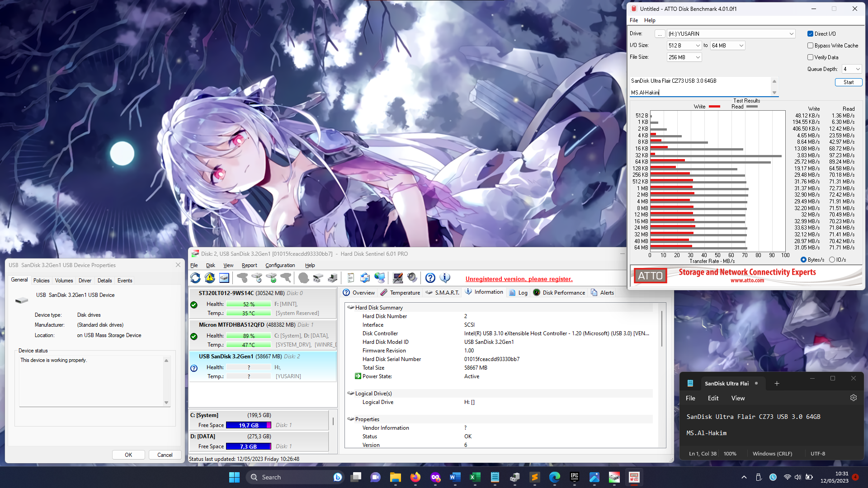Click the ST320LT012 health 52 % bar
This screenshot has height=488, width=868.
249,304
